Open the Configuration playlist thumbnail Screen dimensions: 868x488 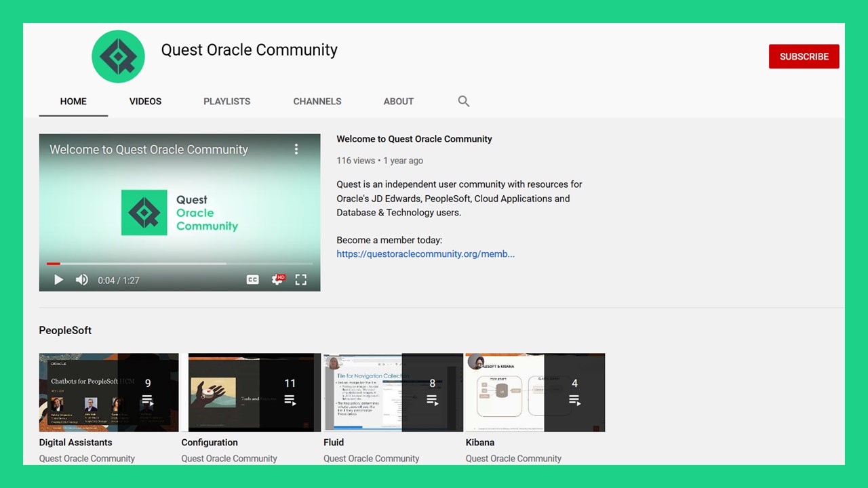click(251, 392)
